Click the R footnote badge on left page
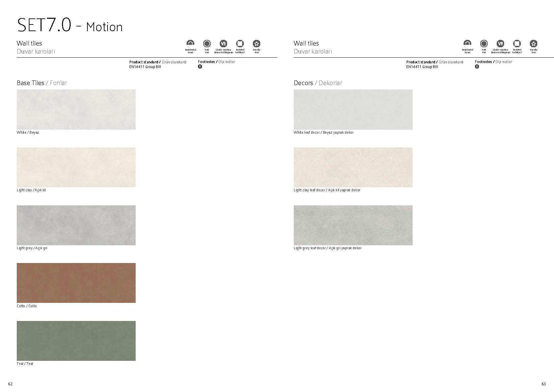 pyautogui.click(x=200, y=67)
